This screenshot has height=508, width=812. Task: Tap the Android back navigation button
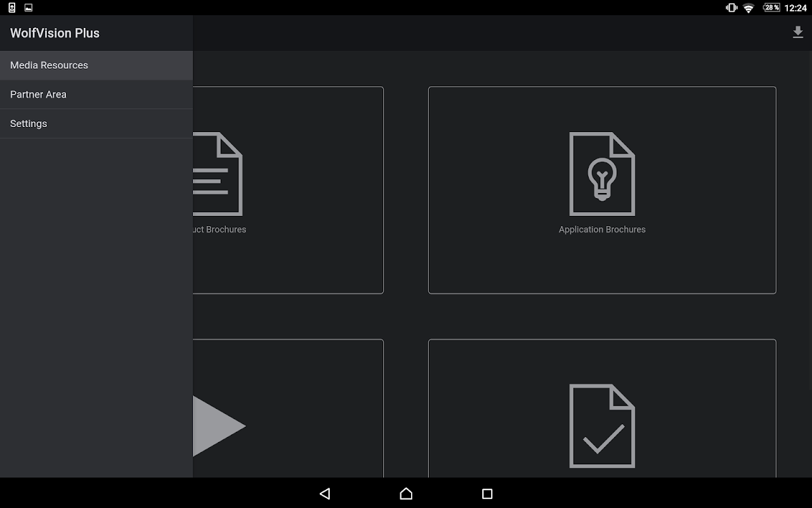325,493
